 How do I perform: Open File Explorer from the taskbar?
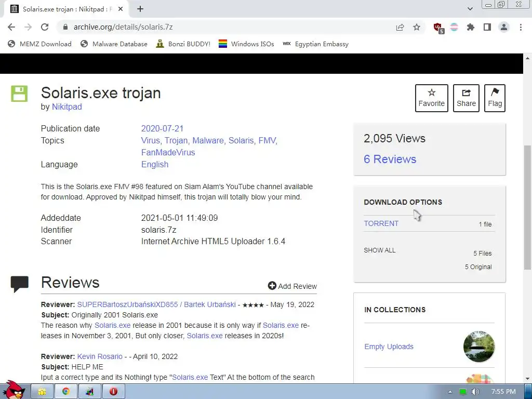pyautogui.click(x=42, y=392)
